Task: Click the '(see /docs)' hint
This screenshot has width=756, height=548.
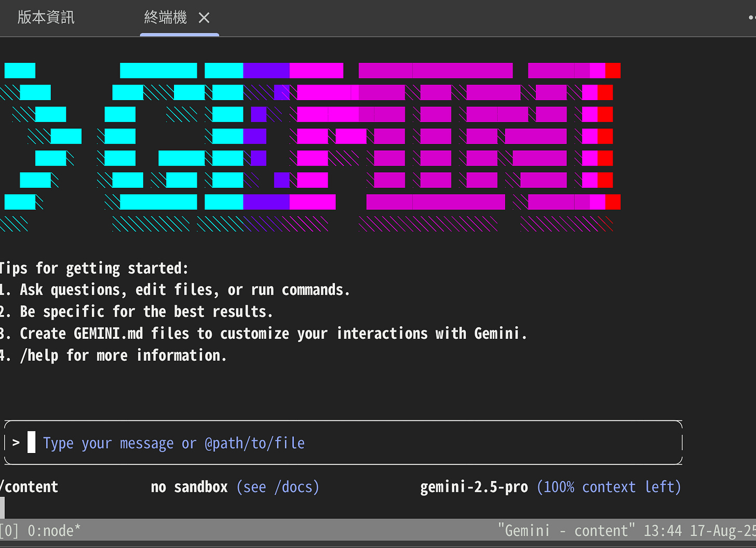Action: (278, 487)
